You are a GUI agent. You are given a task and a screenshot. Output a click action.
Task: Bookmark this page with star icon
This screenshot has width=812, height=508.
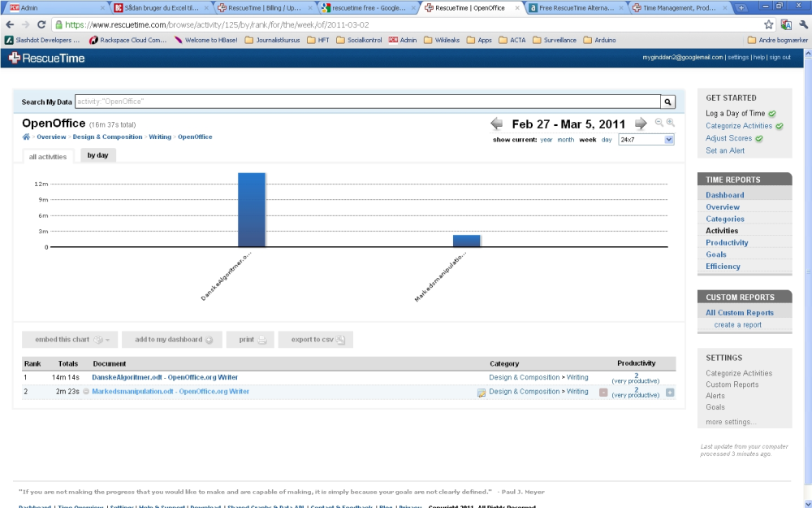pos(768,25)
